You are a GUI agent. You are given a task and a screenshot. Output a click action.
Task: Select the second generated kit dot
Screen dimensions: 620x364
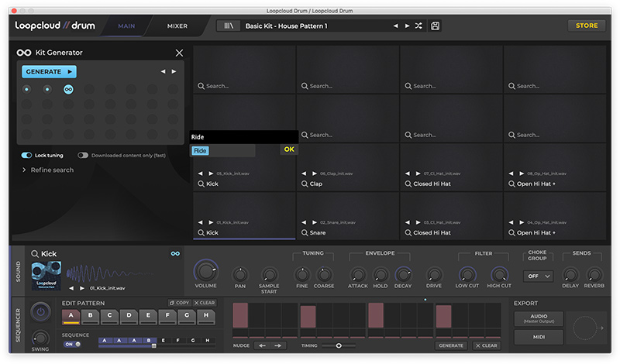(x=47, y=89)
